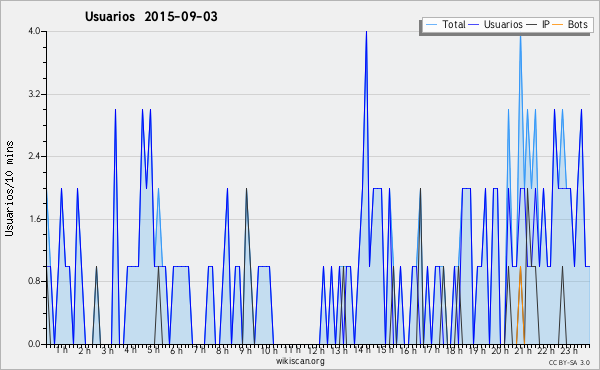Image resolution: width=600 pixels, height=370 pixels.
Task: Click the '10 h' x-axis label
Action: 269,350
